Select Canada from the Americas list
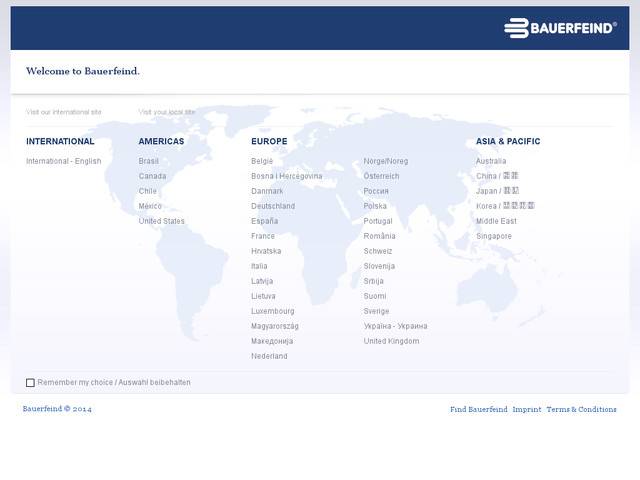640x480 pixels. [x=152, y=176]
